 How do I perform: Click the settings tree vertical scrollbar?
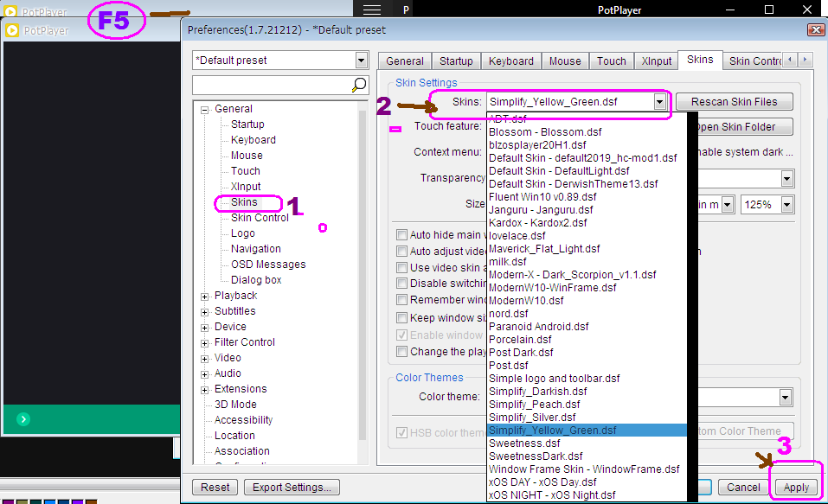click(363, 274)
